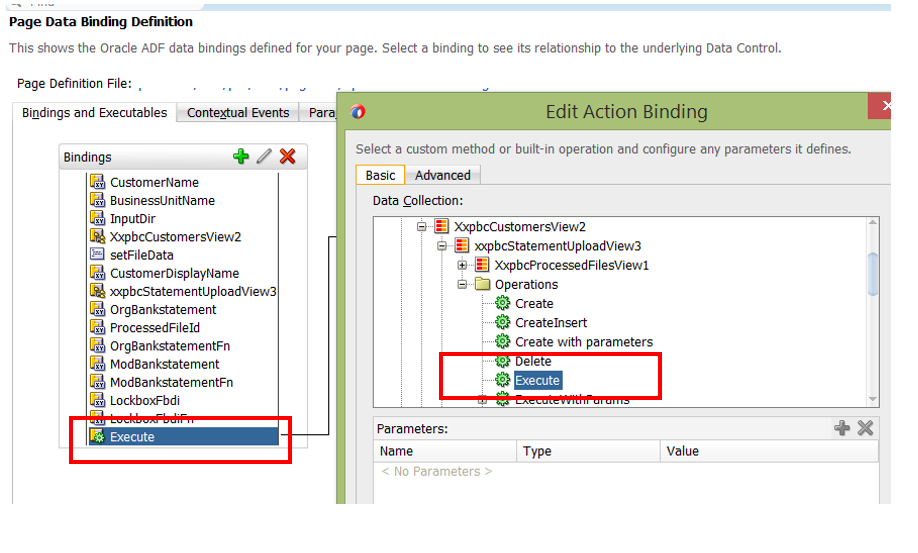Click the pencil edit binding icon
Image resolution: width=918 pixels, height=553 pixels.
point(264,156)
